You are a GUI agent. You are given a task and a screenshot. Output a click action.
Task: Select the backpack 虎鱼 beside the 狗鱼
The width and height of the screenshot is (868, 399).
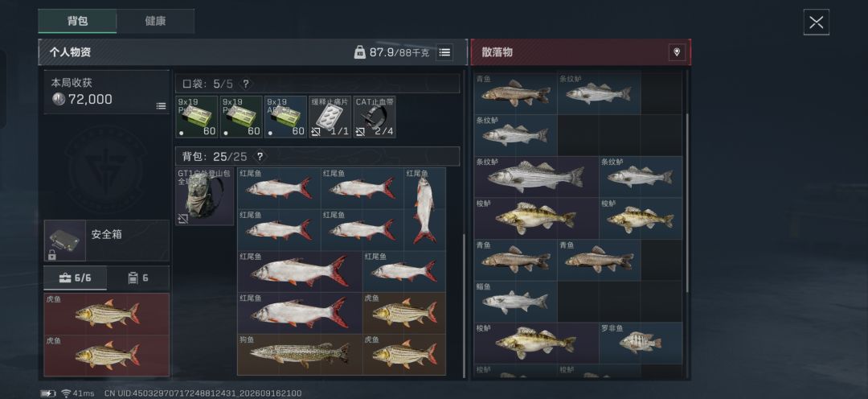404,355
